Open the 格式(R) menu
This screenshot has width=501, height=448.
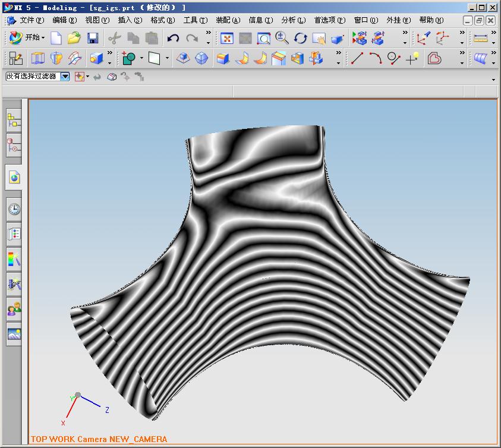click(x=163, y=20)
